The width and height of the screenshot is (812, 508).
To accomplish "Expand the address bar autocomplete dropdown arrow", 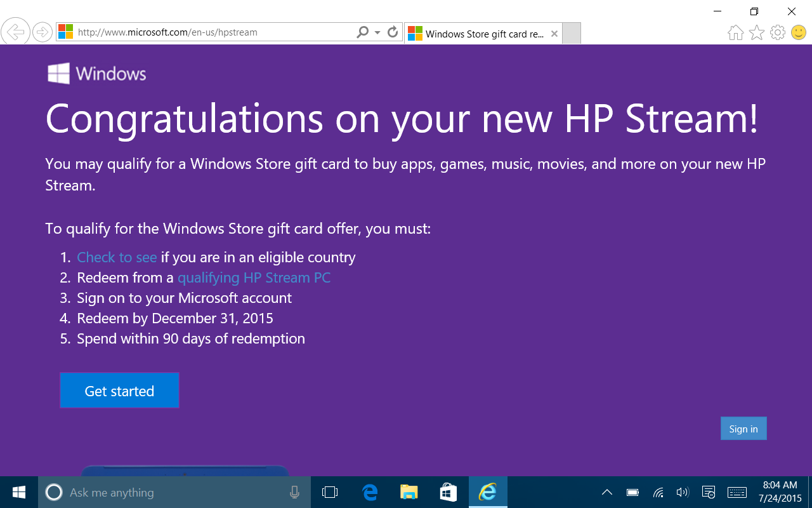I will coord(377,32).
